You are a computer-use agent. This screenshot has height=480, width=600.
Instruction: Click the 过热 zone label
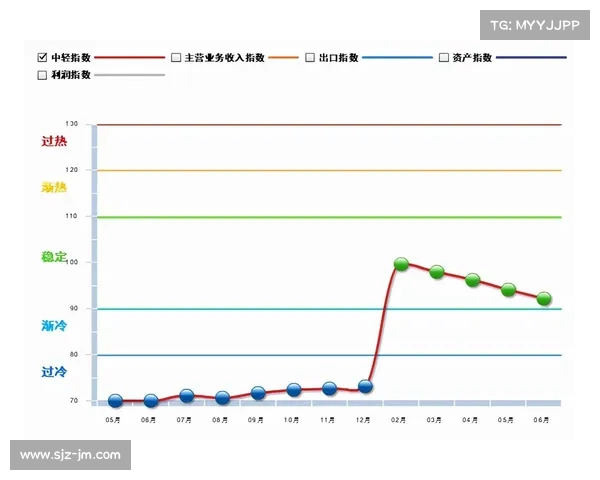tap(54, 142)
